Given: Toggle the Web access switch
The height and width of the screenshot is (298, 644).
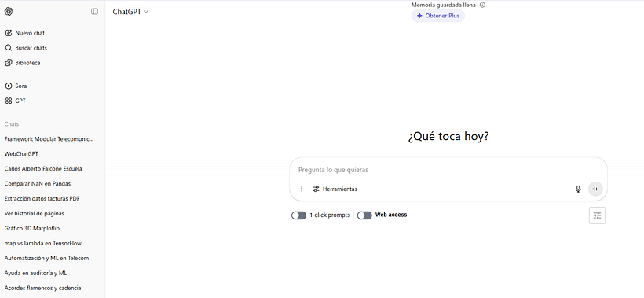Looking at the screenshot, I should pos(364,215).
